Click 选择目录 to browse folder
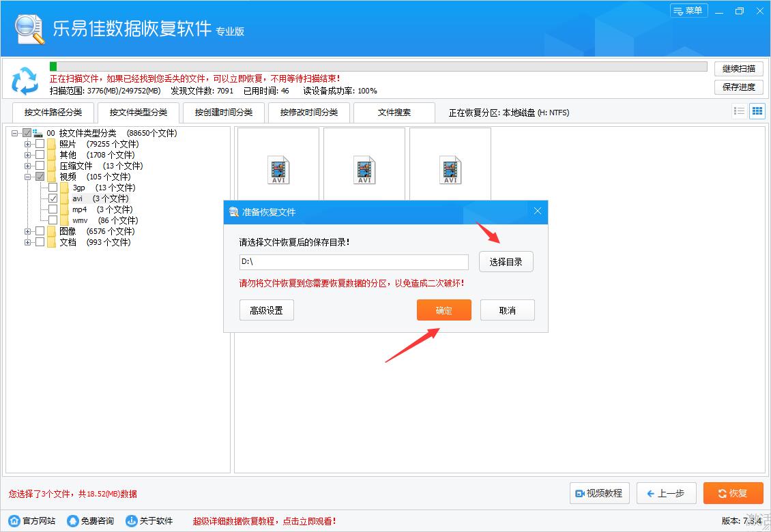Screen dimensions: 771x532 click(506, 262)
